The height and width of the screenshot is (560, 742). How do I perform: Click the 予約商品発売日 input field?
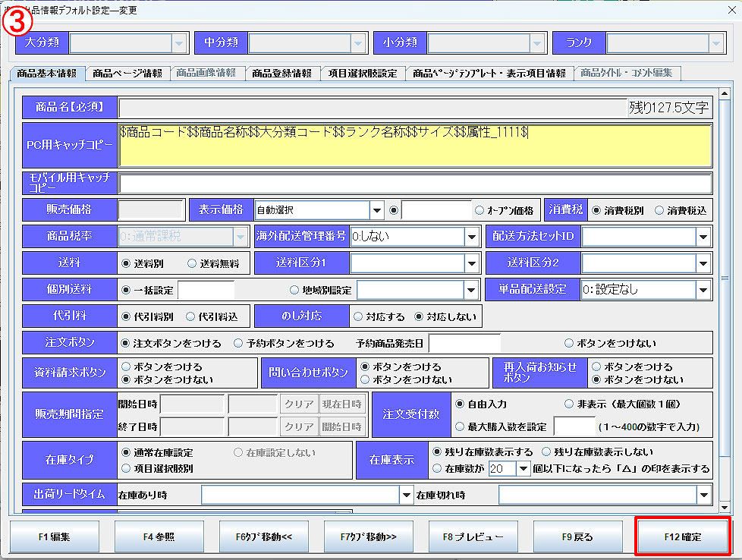pos(464,344)
